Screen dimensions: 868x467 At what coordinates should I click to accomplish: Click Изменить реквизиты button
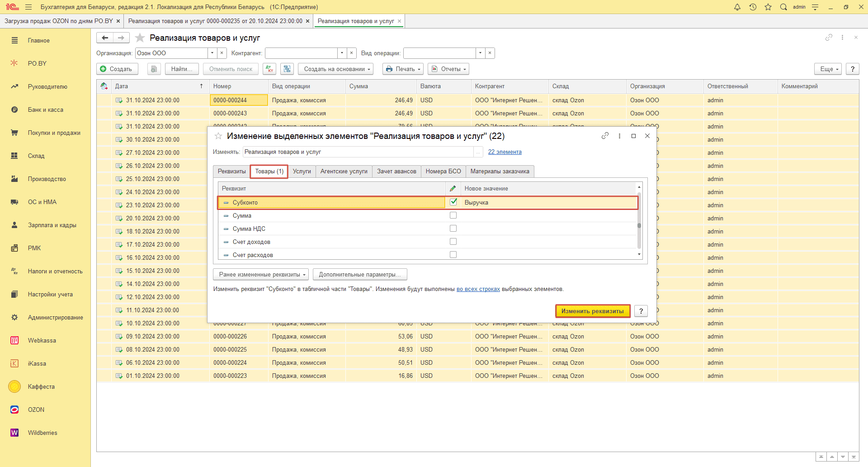pyautogui.click(x=593, y=311)
